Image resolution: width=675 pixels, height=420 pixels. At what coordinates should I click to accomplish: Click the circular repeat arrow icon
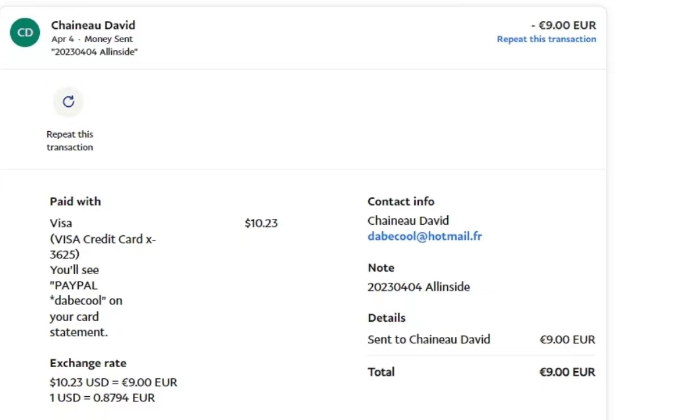click(x=68, y=101)
